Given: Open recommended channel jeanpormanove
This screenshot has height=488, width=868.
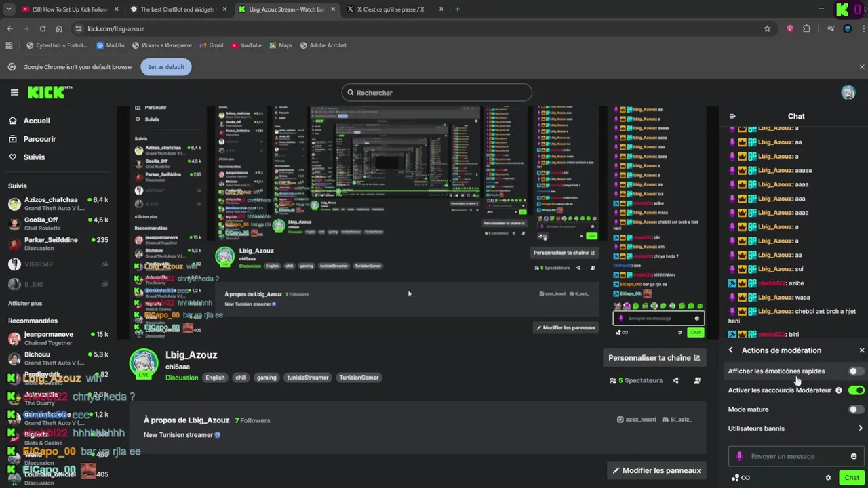Looking at the screenshot, I should pyautogui.click(x=58, y=338).
